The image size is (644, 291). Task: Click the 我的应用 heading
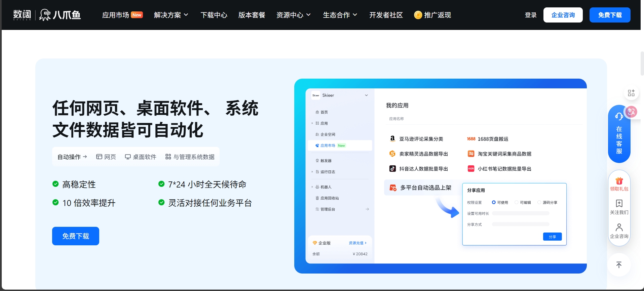(x=397, y=105)
